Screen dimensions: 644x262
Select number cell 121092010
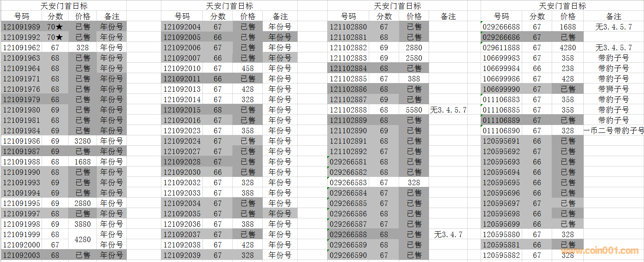[x=182, y=69]
